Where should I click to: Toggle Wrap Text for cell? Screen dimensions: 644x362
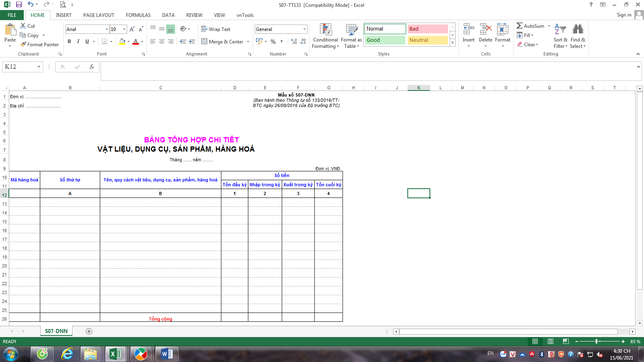pyautogui.click(x=216, y=29)
